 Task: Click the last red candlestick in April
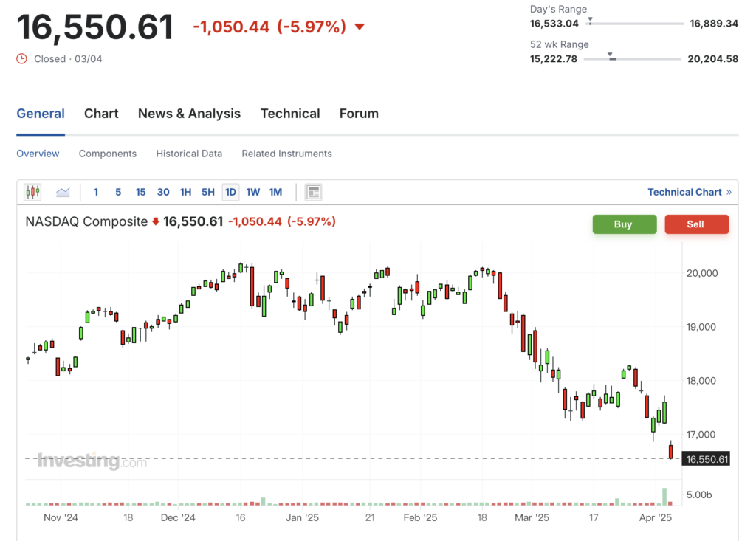point(670,452)
